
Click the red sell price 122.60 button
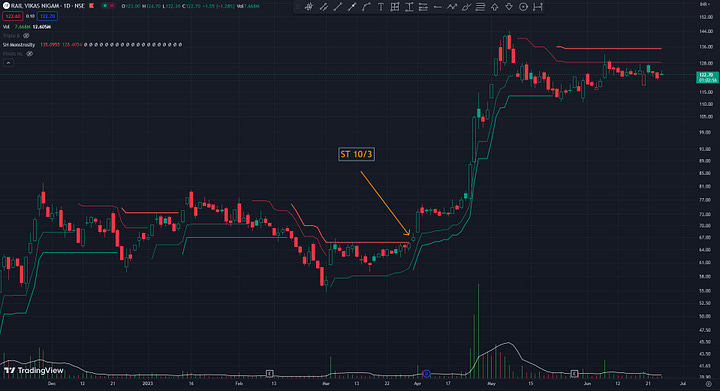tap(13, 16)
